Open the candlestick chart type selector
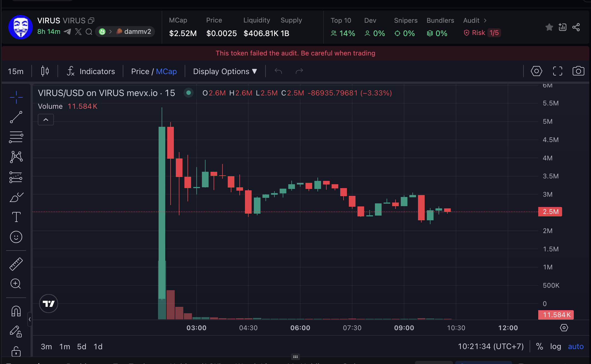The height and width of the screenshot is (364, 591). tap(45, 71)
